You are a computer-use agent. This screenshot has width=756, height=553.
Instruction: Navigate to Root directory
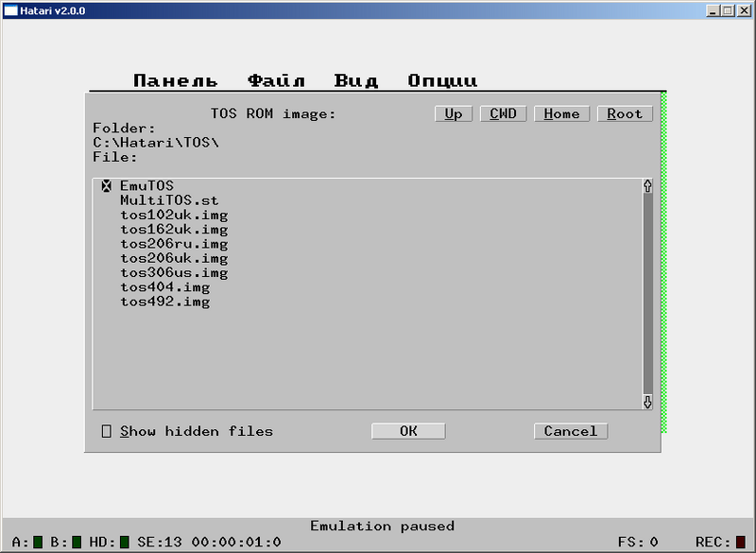[x=625, y=113]
